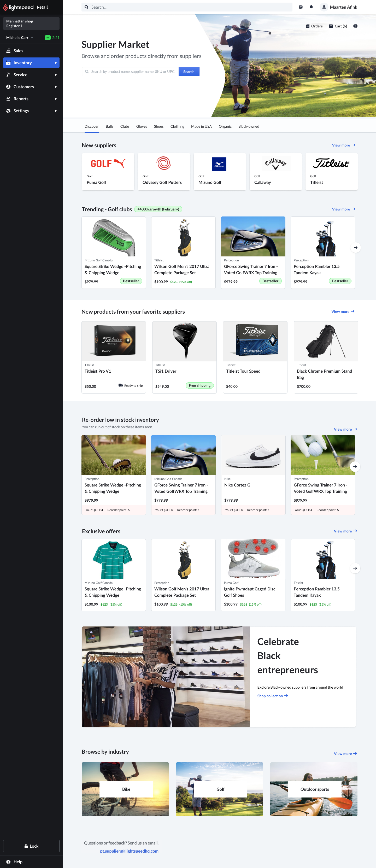Open the TSi1 Driver product card
376x868 pixels.
coord(184,357)
